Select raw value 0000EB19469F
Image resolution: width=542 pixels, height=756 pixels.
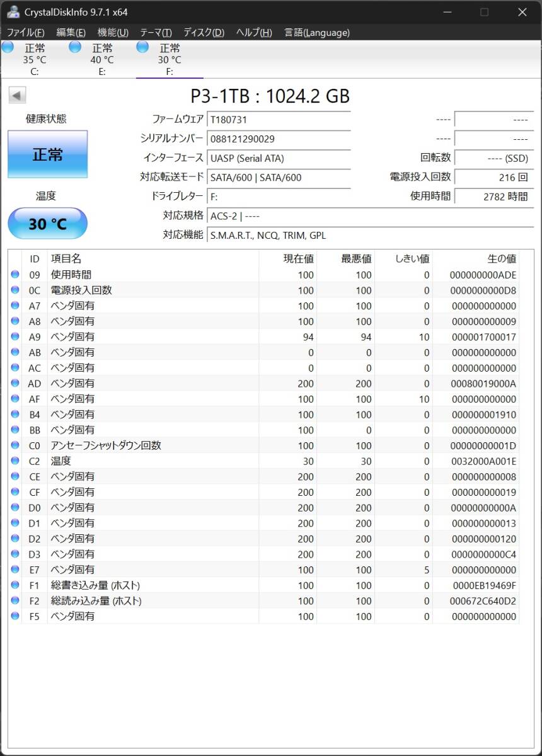483,586
